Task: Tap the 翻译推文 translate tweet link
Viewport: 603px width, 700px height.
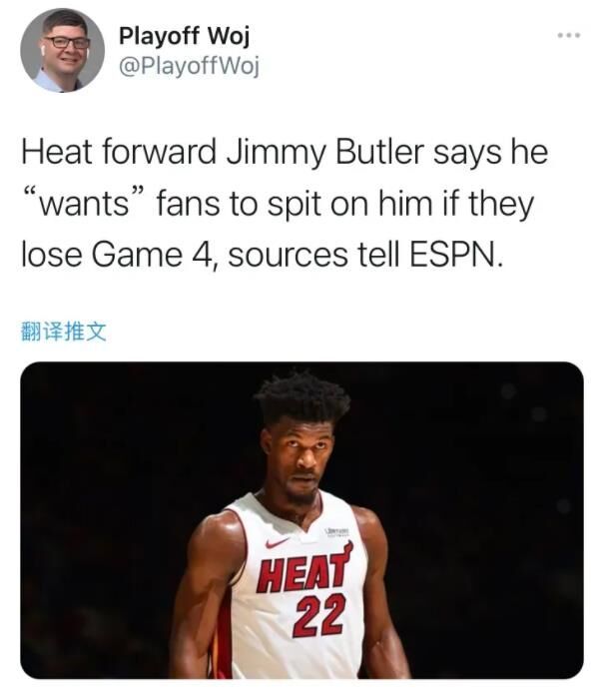Action: click(64, 332)
